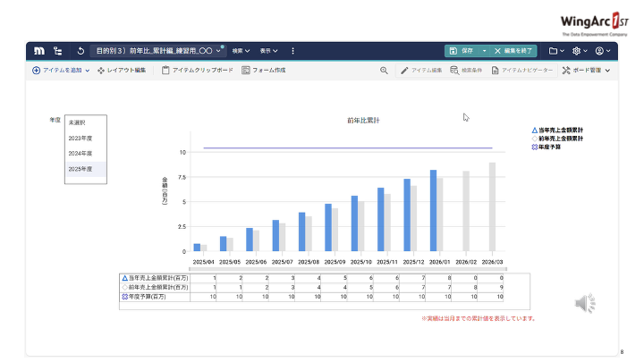The image size is (644, 362).
Task: Open the save options dropdown arrow
Action: pyautogui.click(x=484, y=51)
